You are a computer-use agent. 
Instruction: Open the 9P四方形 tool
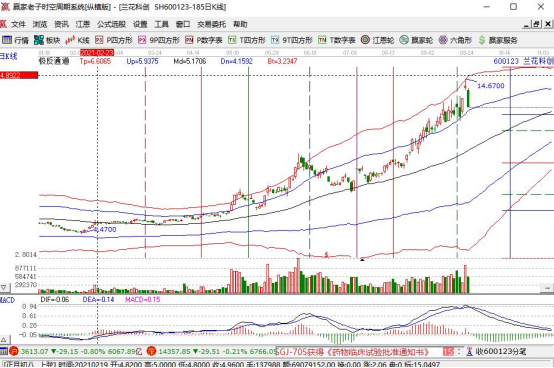click(x=159, y=40)
